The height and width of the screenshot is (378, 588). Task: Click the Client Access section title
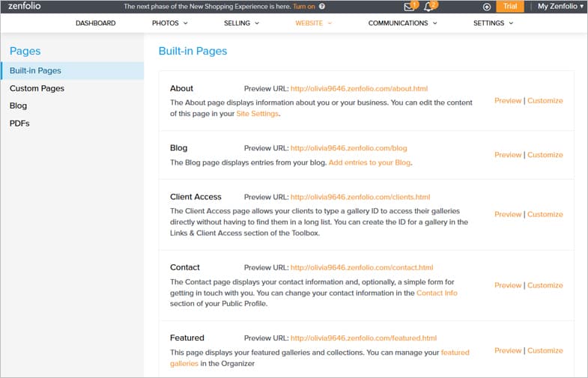[196, 197]
